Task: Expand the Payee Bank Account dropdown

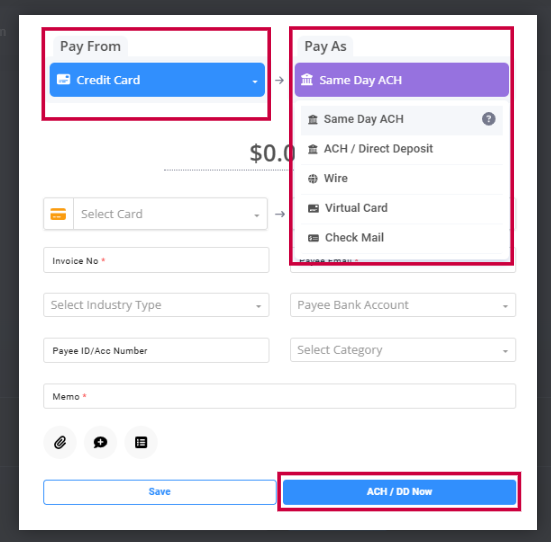Action: pyautogui.click(x=403, y=305)
